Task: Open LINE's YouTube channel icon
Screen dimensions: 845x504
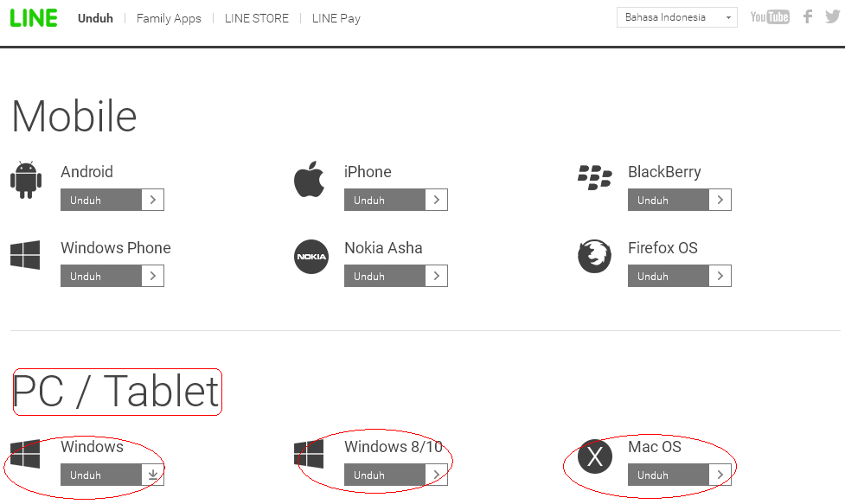Action: [x=769, y=16]
